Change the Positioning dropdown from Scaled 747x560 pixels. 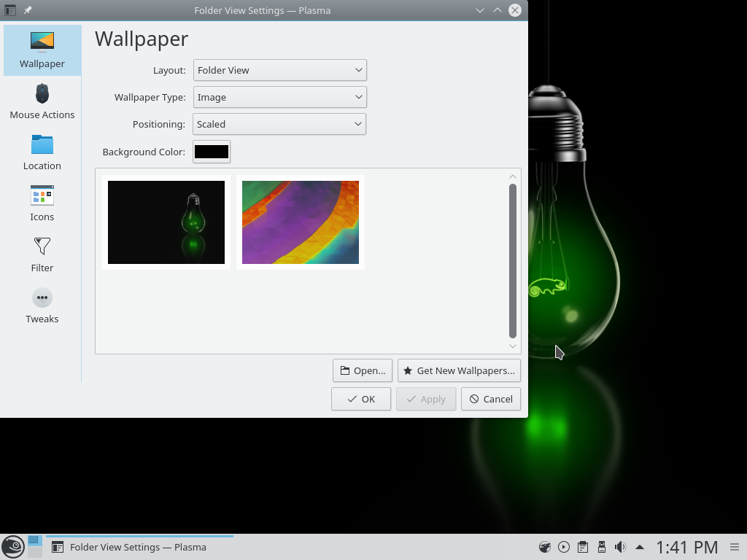click(279, 124)
